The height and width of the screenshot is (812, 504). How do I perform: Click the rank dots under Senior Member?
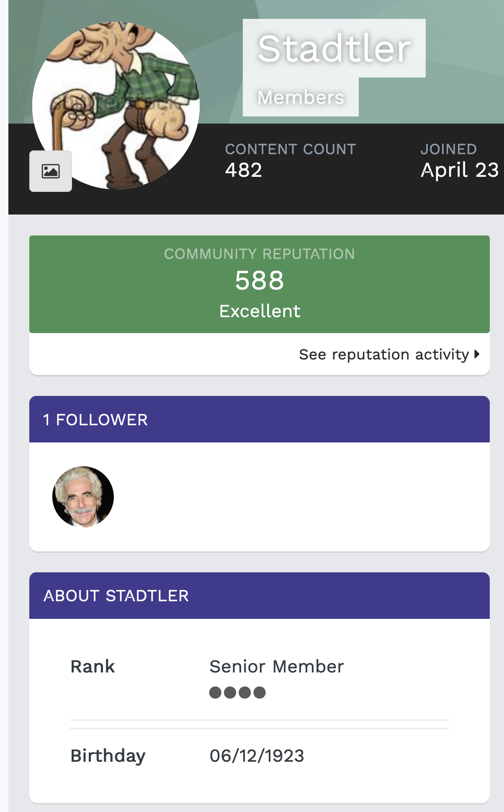click(237, 693)
